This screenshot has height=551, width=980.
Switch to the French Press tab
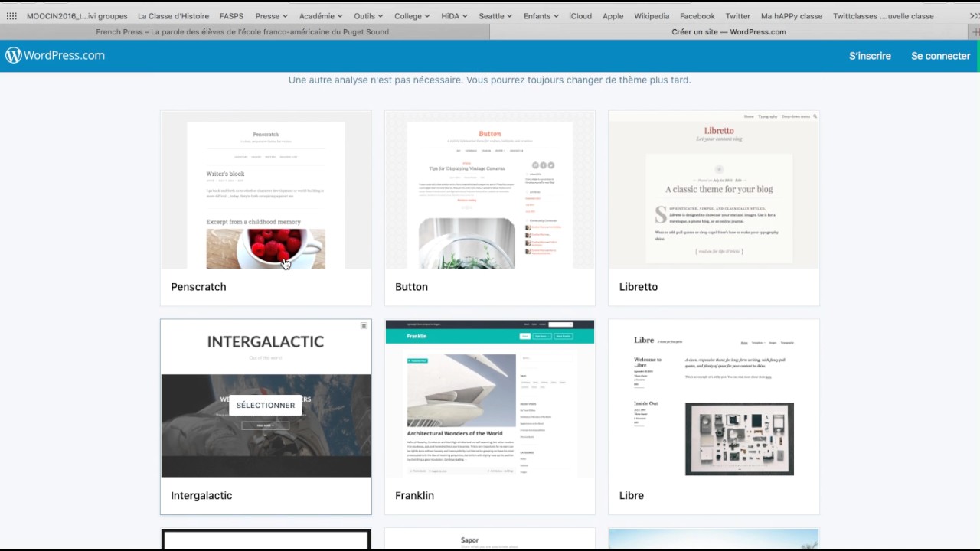point(244,32)
